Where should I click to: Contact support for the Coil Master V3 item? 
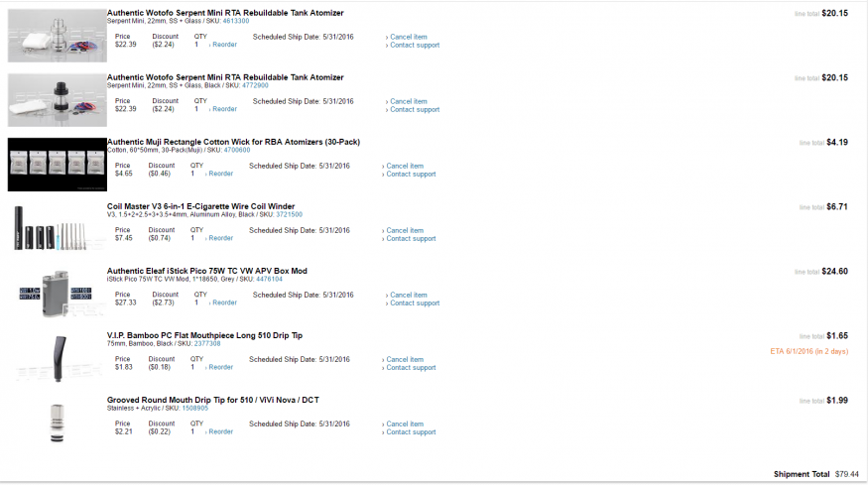411,238
